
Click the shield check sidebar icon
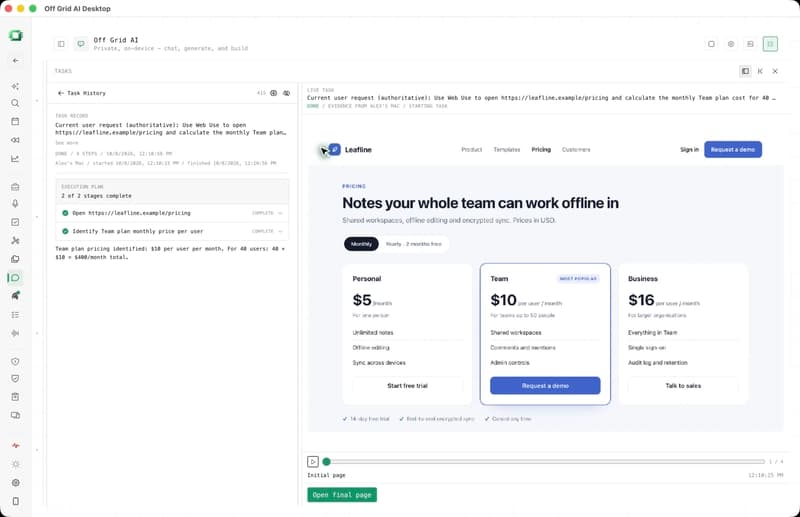pos(15,379)
